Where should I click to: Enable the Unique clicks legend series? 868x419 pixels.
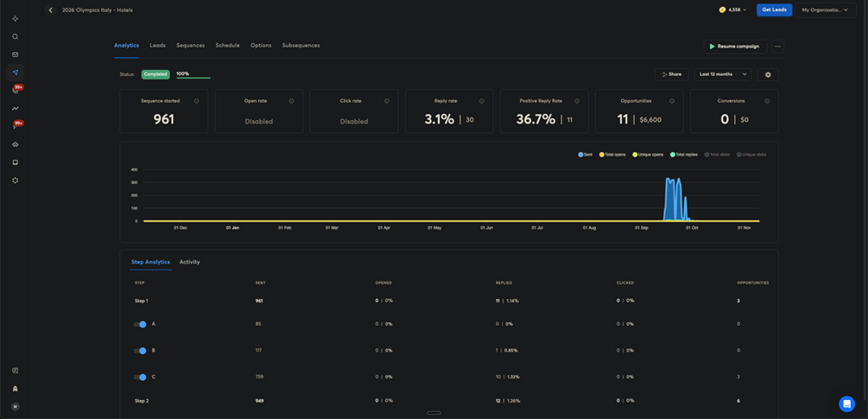pos(751,155)
